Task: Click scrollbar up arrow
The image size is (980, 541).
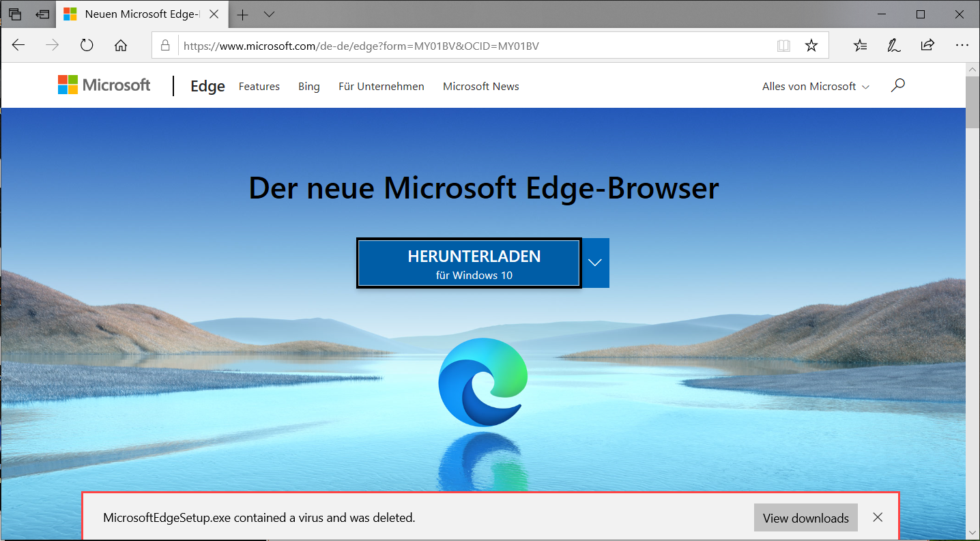Action: [972, 69]
